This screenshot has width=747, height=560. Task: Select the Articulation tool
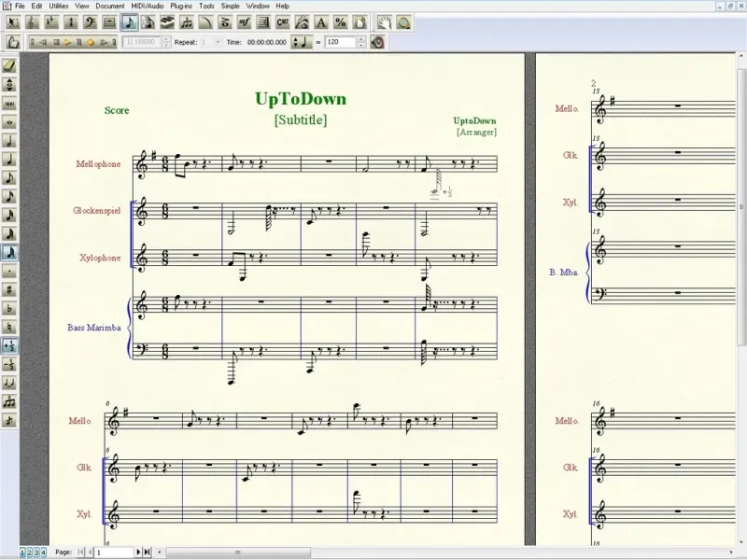pyautogui.click(x=225, y=22)
